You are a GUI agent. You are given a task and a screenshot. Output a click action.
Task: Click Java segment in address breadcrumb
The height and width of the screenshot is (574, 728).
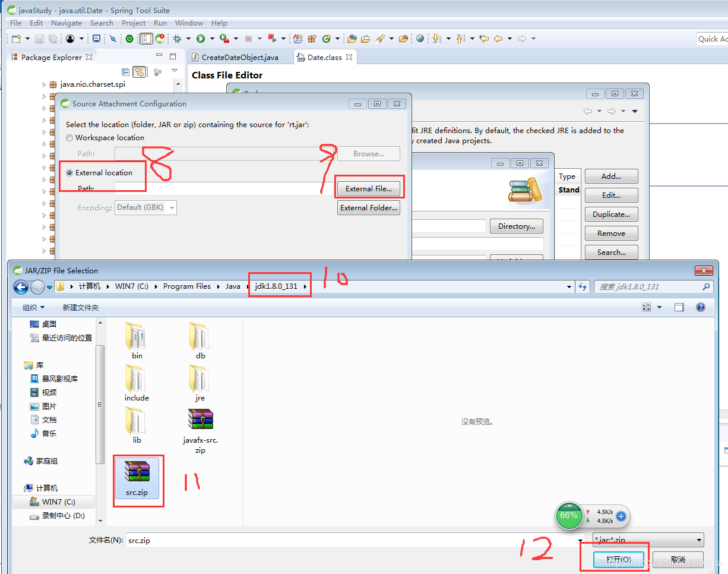[233, 286]
